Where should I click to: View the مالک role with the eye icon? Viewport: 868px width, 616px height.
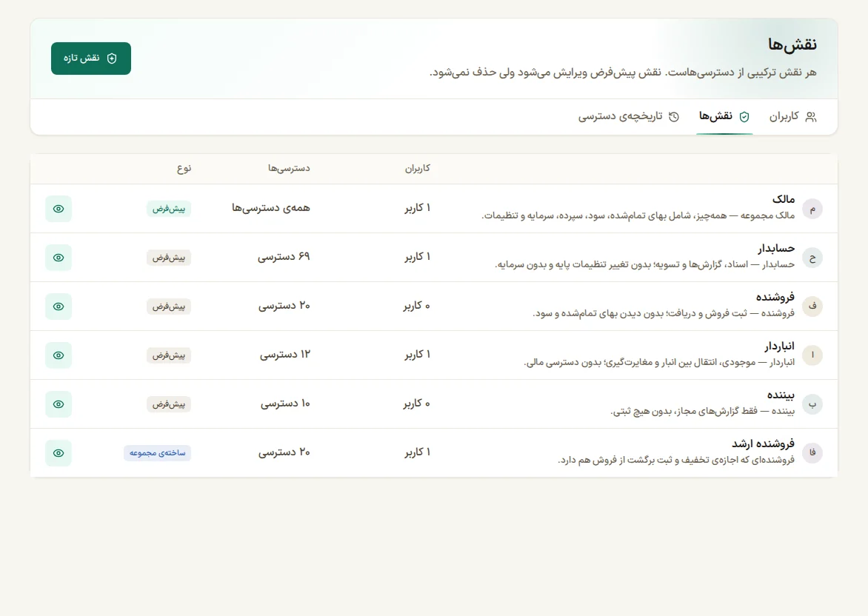59,209
